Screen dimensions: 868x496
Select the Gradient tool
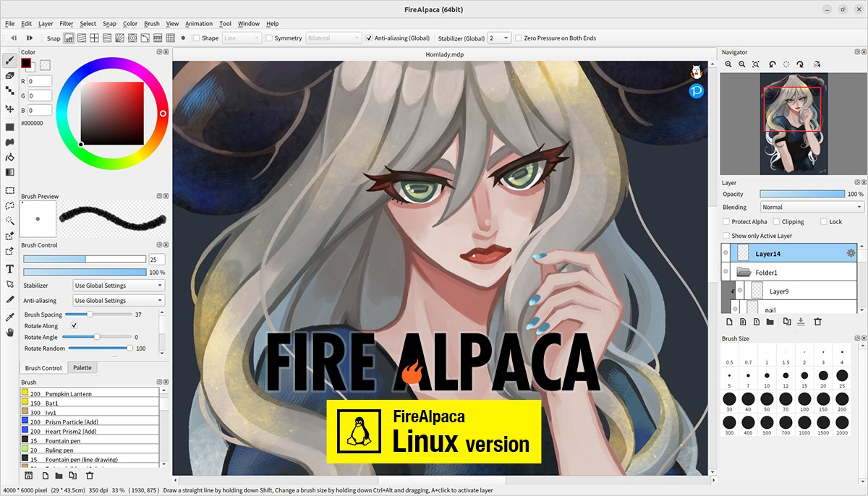tap(10, 172)
